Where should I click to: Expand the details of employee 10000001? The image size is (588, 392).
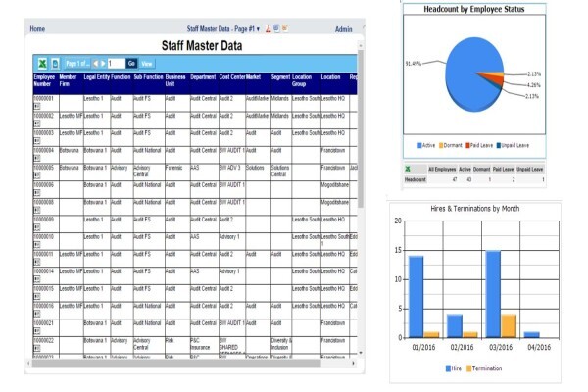37,106
